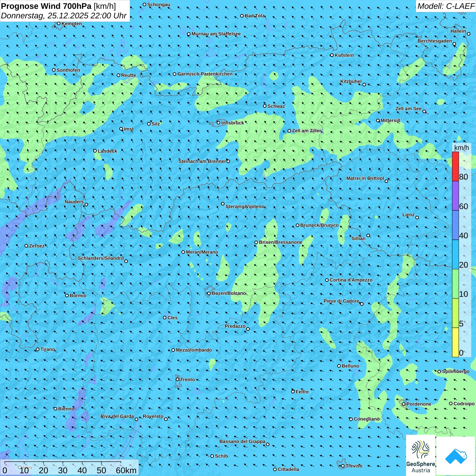This screenshot has height=476, width=476.
Task: Click the Trento city marker
Action: tap(177, 379)
